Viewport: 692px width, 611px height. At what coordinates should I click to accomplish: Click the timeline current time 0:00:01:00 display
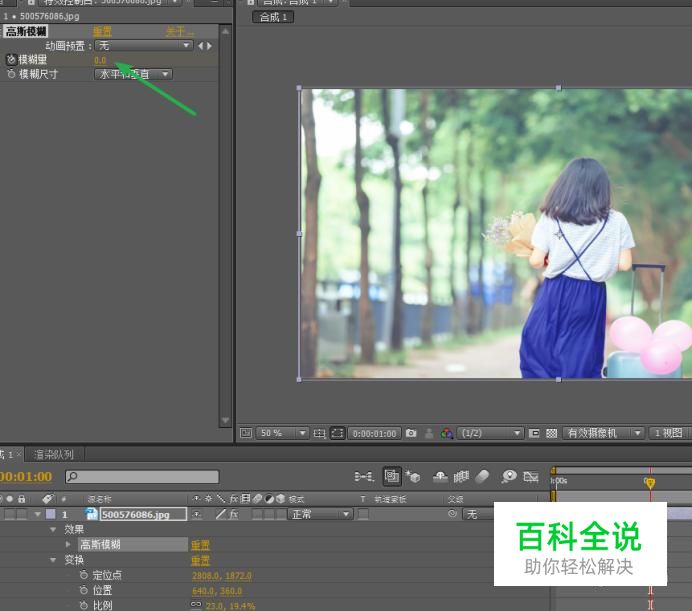pyautogui.click(x=26, y=477)
